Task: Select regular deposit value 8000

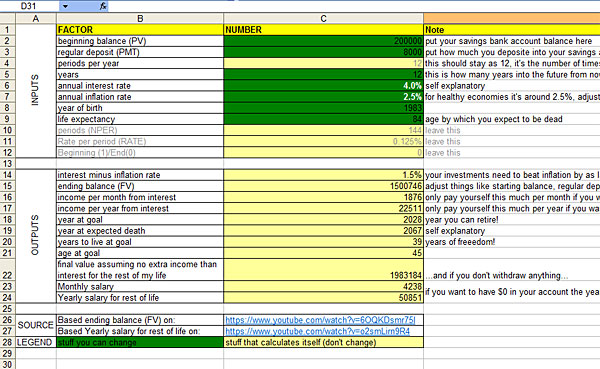Action: pos(323,52)
